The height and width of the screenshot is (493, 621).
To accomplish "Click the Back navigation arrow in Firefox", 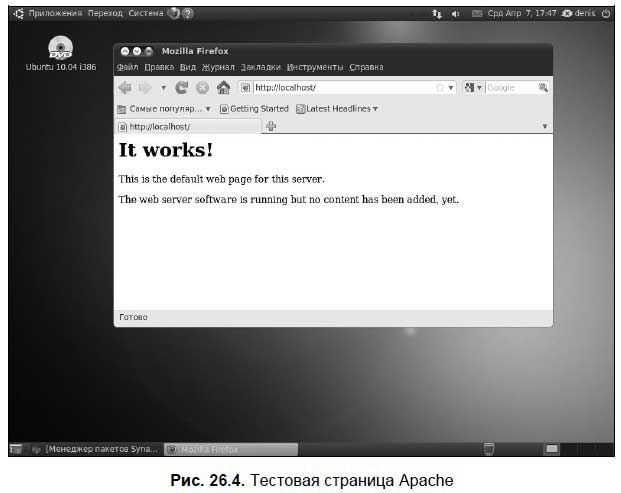I will tap(125, 88).
